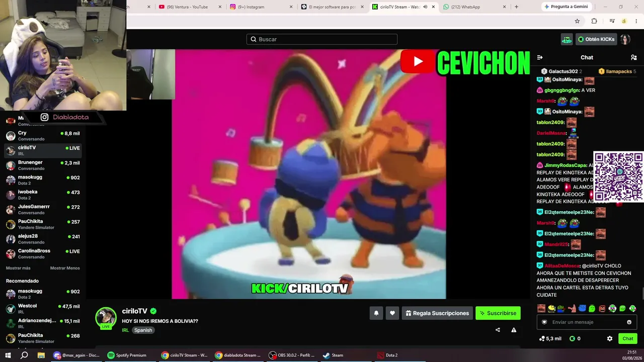Collapse chat panel with arrow icon
Image resolution: width=644 pixels, height=362 pixels.
click(x=540, y=57)
